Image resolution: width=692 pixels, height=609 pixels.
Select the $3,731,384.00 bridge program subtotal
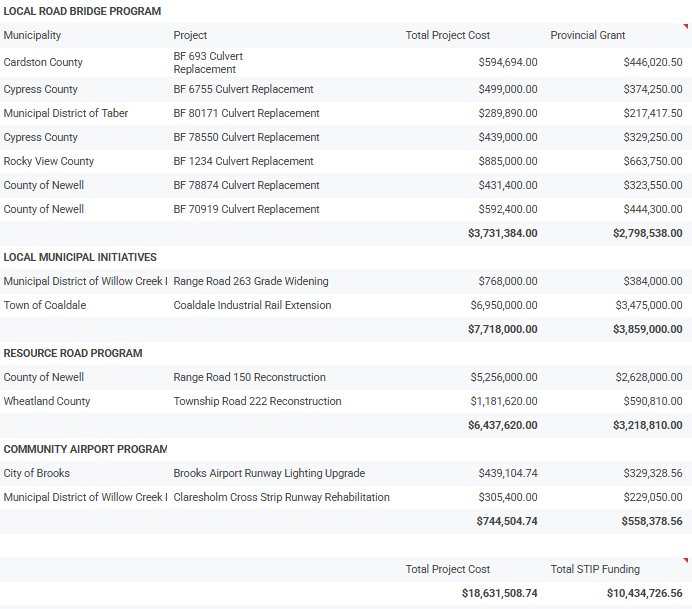(502, 233)
